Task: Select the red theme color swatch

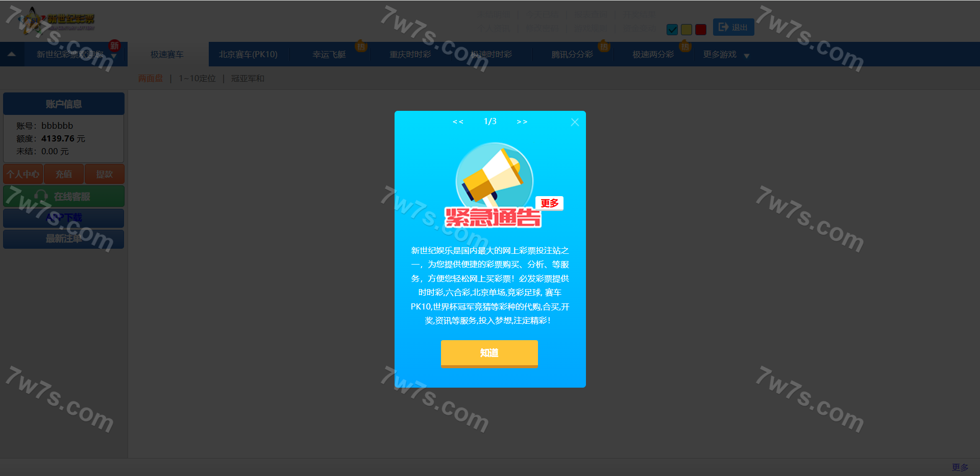Action: point(701,30)
